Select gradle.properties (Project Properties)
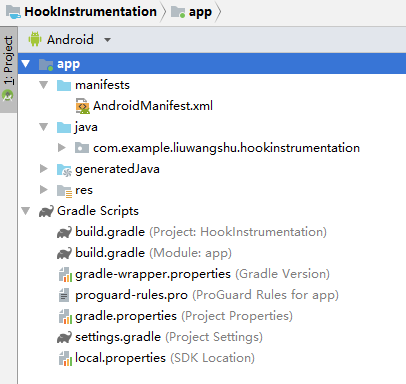The height and width of the screenshot is (384, 406). (x=176, y=316)
